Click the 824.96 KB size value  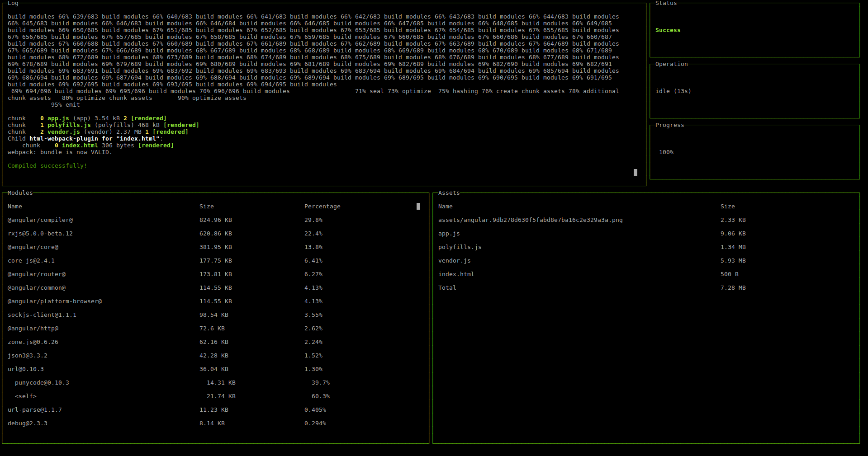tap(216, 220)
